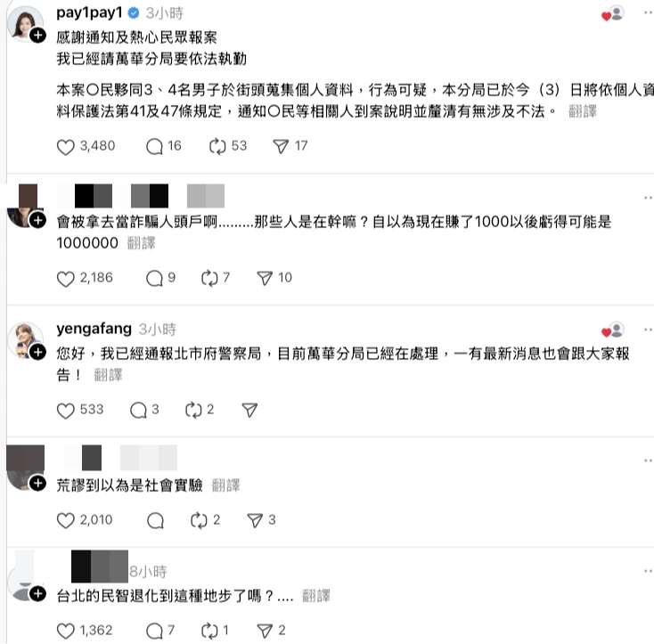Viewport: 654px width, 644px height.
Task: Share the pay1pay1 post with 17 shares
Action: [281, 146]
